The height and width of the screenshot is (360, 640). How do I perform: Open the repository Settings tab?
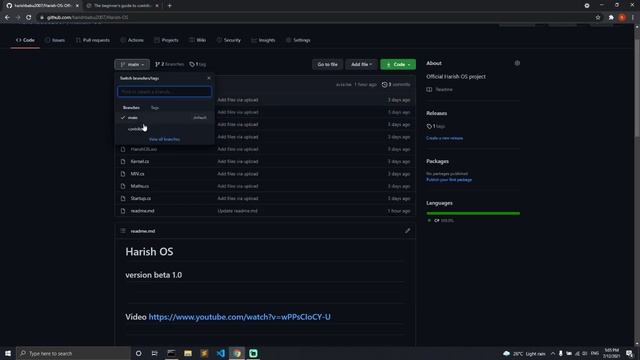pyautogui.click(x=298, y=40)
